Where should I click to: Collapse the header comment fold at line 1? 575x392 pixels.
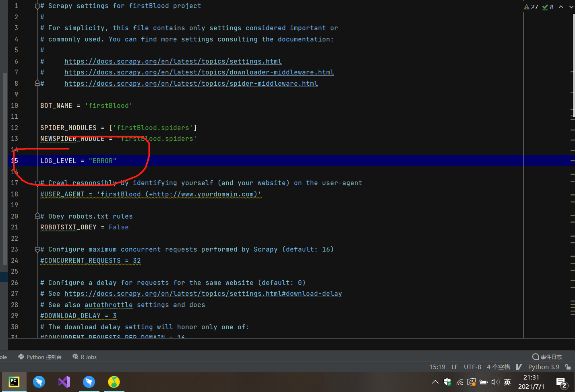click(x=37, y=6)
